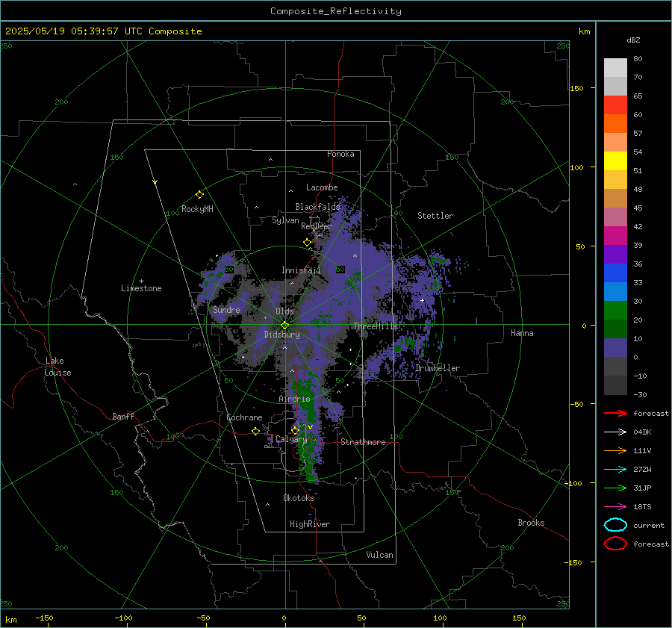Click the Cochrane label
672x628 pixels.
tap(244, 417)
